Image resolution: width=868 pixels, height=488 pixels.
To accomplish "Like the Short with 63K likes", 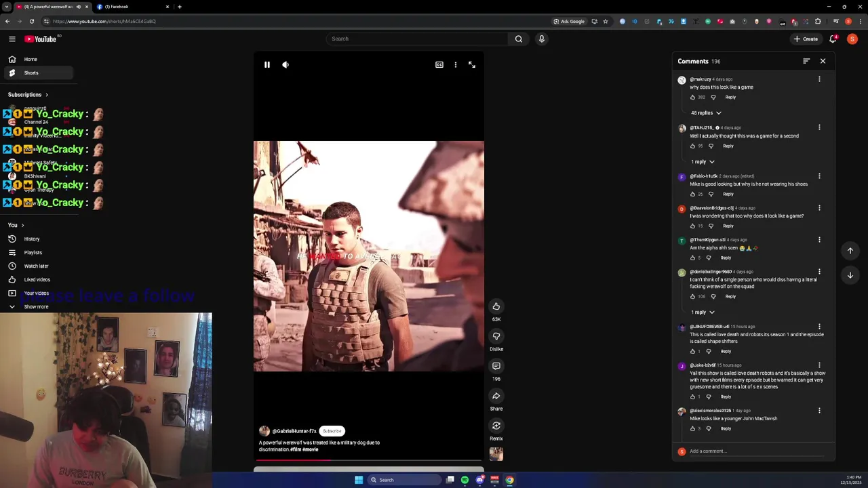I will point(496,306).
